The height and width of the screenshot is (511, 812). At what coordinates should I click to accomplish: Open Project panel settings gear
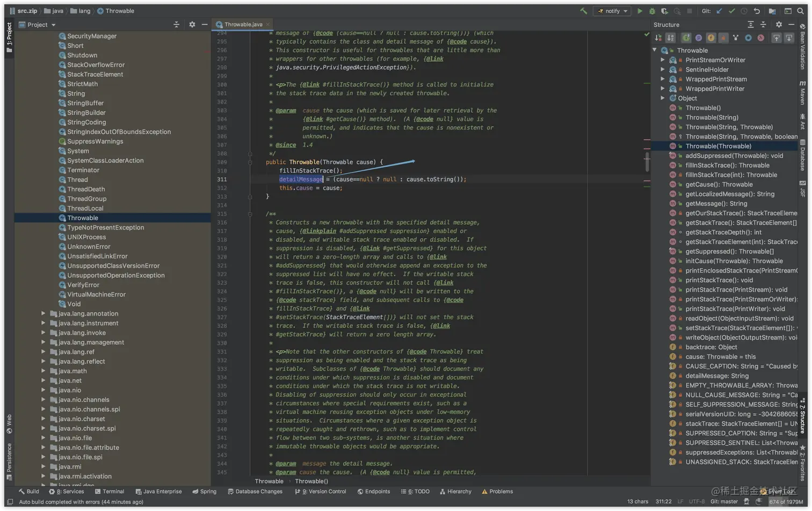click(x=192, y=25)
